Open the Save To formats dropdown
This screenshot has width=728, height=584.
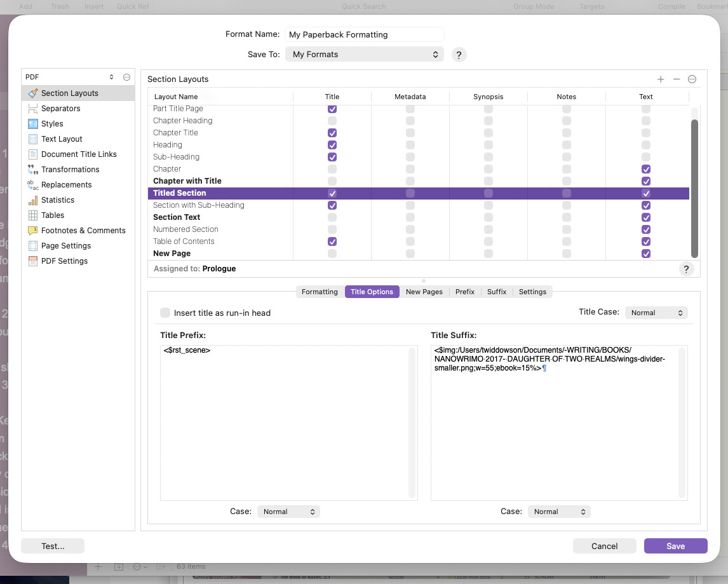click(364, 55)
